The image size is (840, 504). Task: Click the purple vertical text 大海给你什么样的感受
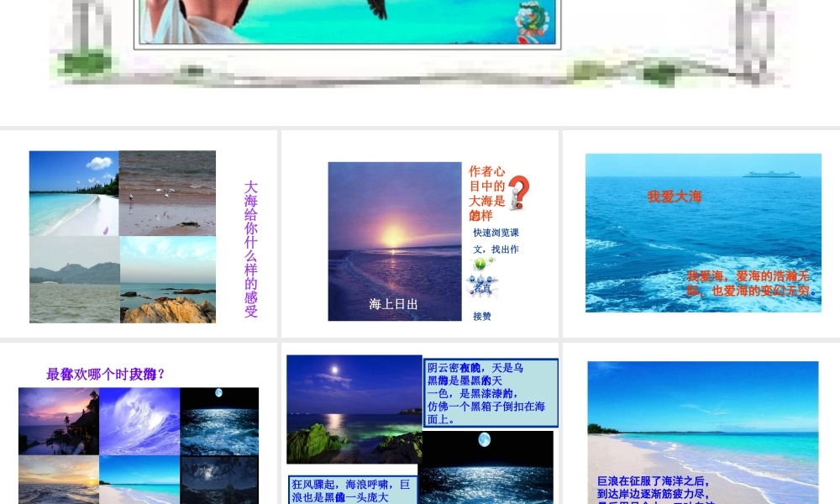pyautogui.click(x=250, y=249)
